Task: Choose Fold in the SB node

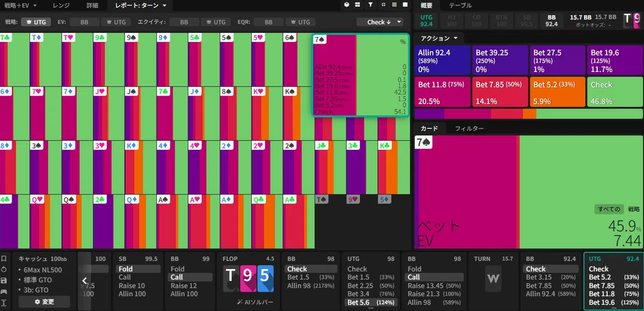Action: tap(138, 269)
